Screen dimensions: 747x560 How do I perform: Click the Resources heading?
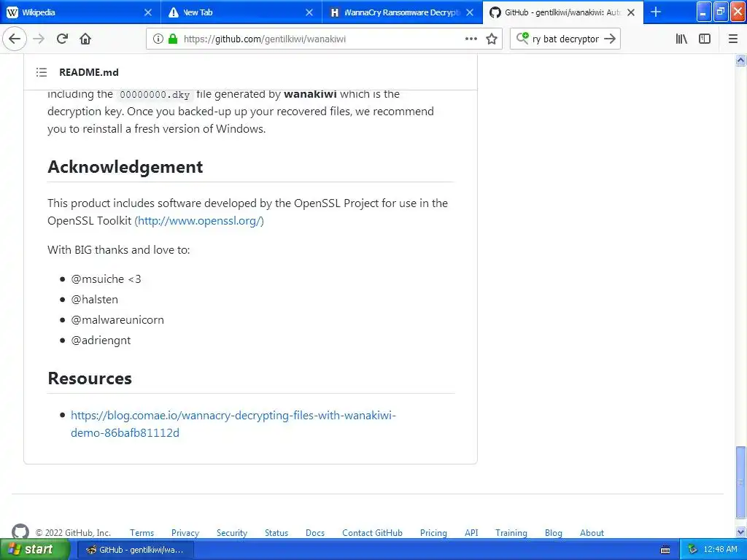point(90,378)
